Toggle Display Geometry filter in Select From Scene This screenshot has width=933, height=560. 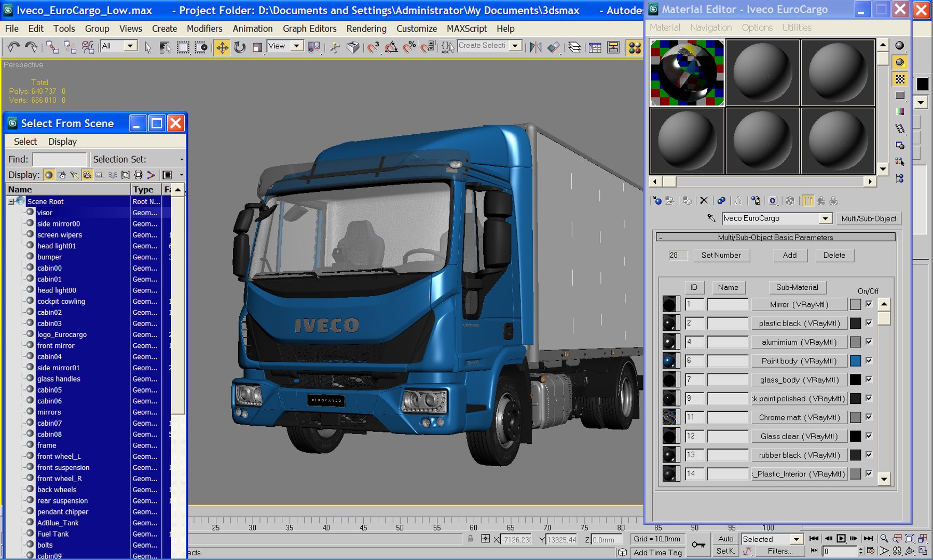[x=49, y=175]
